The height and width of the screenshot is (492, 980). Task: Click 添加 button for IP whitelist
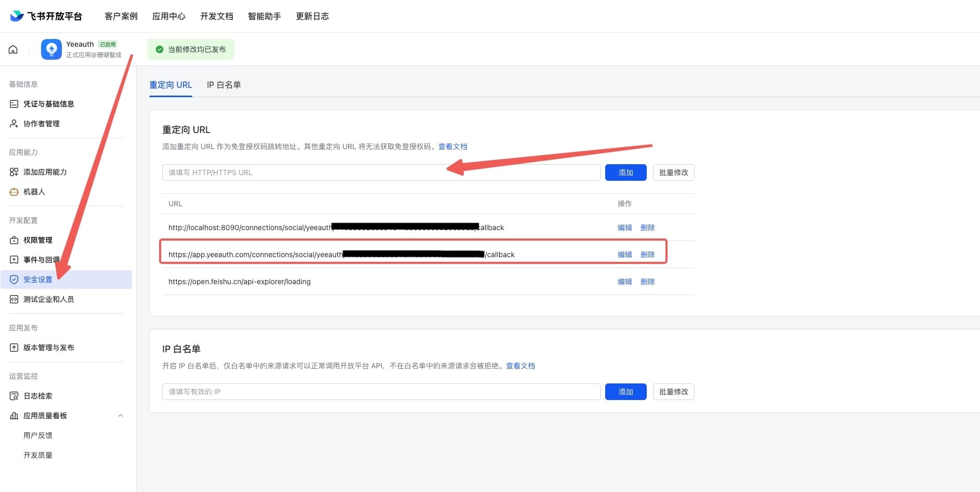tap(626, 392)
